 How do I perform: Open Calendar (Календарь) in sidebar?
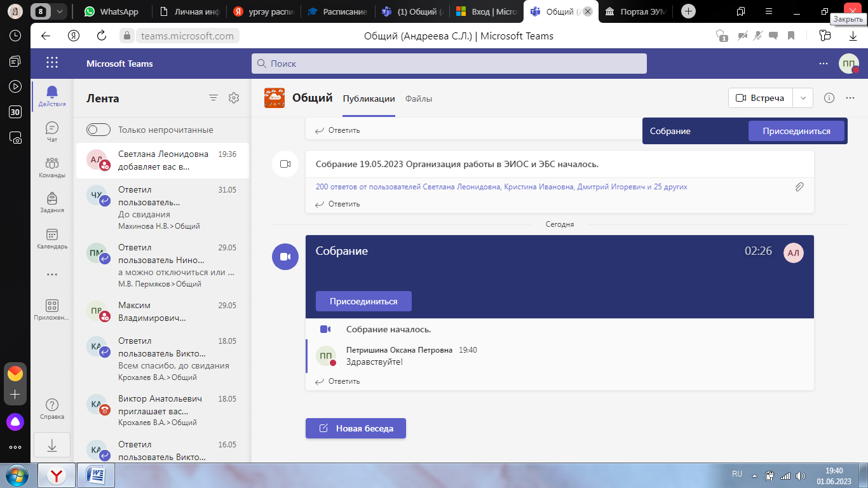coord(52,239)
